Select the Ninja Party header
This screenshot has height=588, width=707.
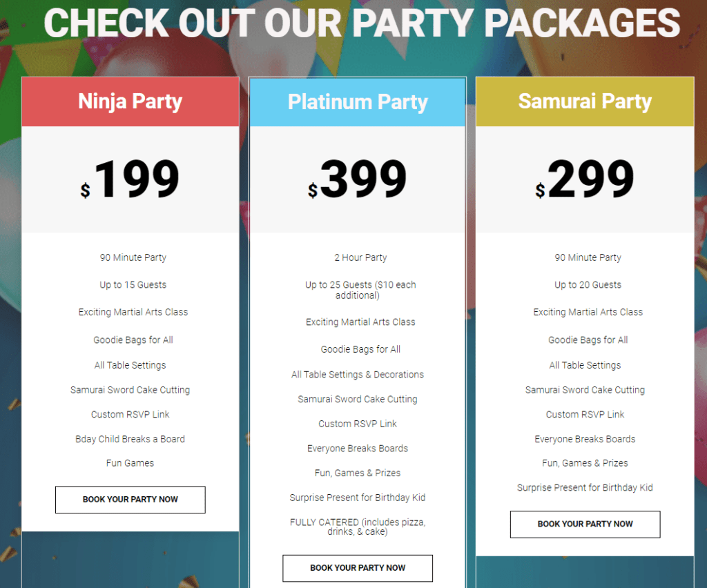[x=130, y=101]
